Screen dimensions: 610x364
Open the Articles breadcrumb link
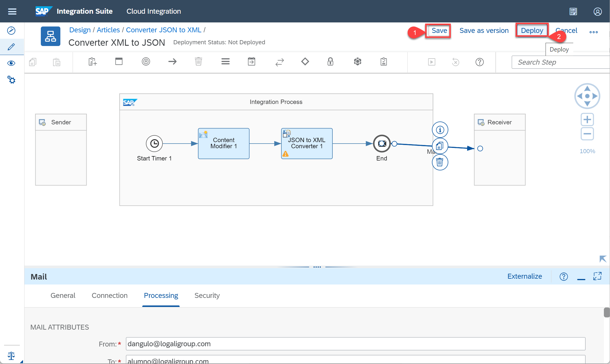(108, 30)
